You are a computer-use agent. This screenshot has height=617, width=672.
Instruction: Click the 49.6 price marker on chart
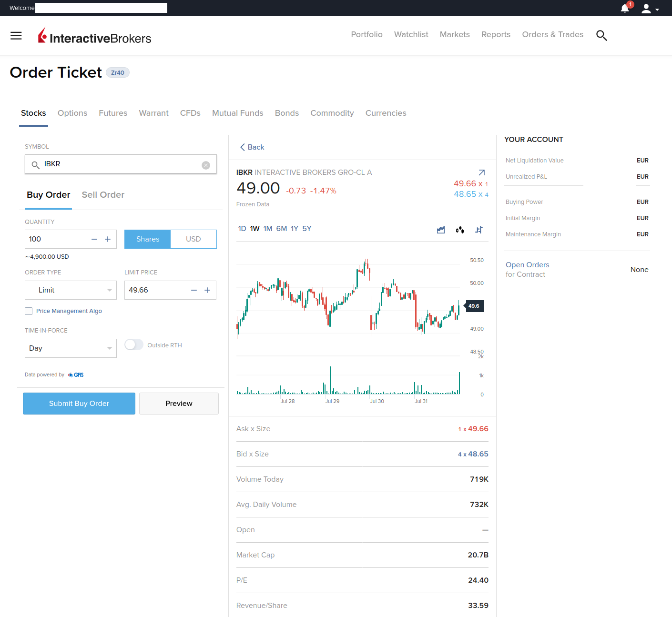(473, 306)
